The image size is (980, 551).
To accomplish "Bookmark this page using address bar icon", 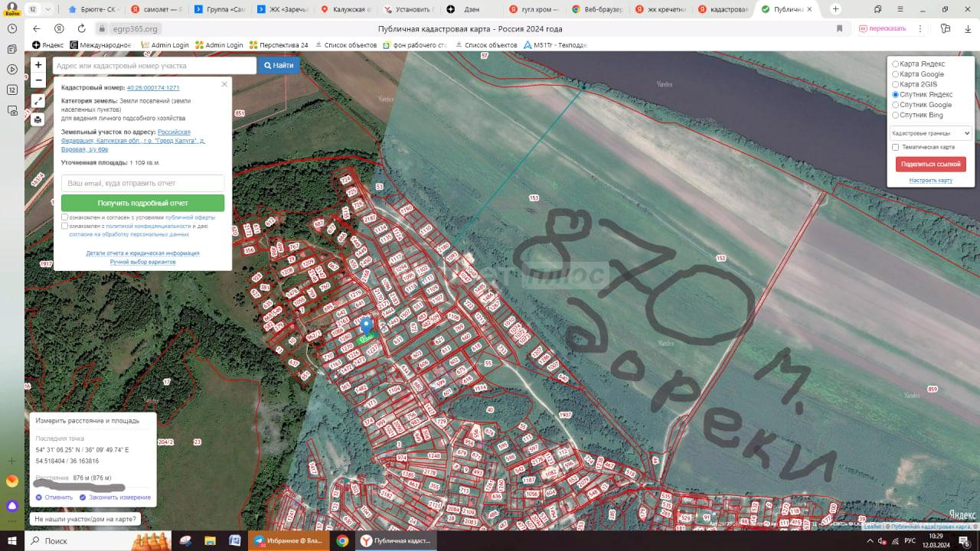I will click(839, 28).
